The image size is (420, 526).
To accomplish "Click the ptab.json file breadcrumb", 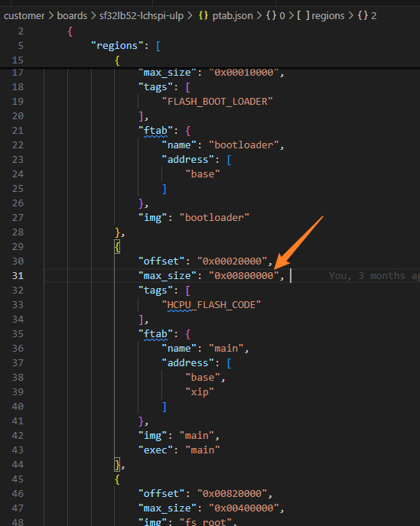I will click(x=226, y=16).
